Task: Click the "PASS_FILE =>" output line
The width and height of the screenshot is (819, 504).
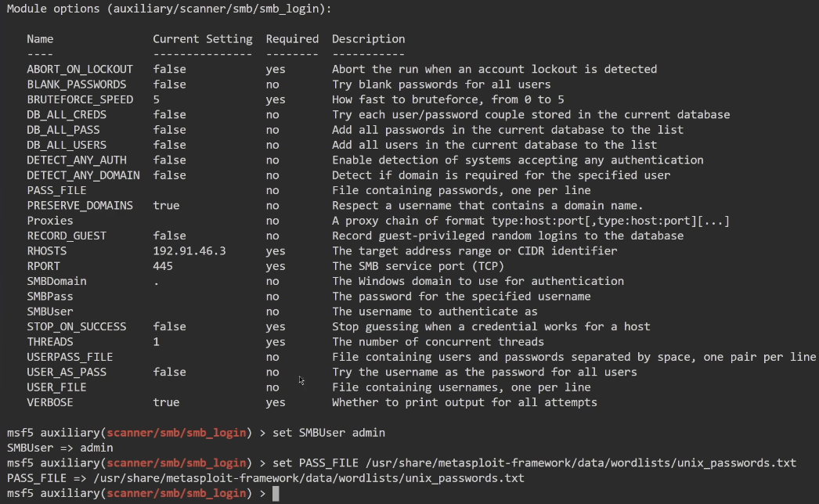Action: [x=265, y=477]
